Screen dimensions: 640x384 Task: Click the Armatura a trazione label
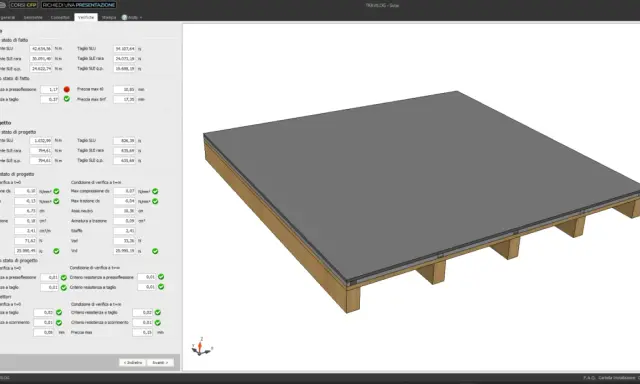89,221
